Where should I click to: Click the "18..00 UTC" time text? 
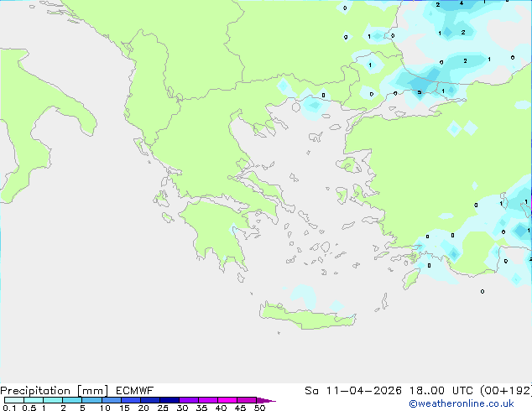pyautogui.click(x=442, y=391)
